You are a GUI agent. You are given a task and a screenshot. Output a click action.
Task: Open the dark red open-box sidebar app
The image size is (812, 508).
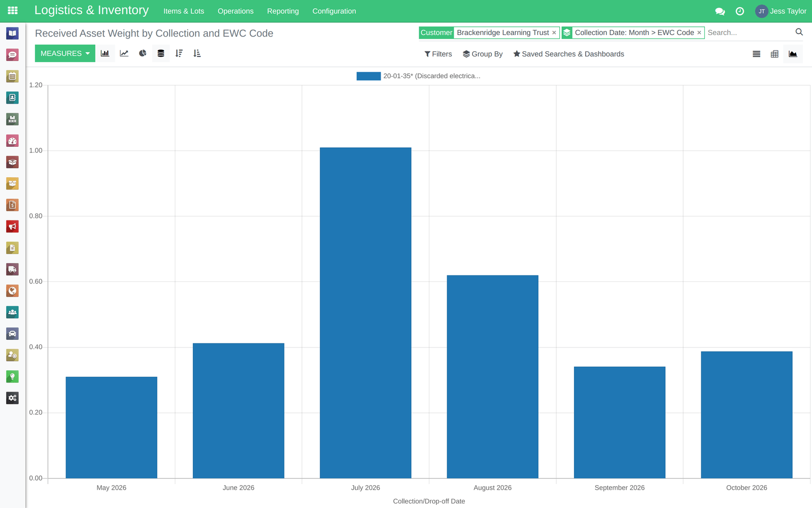[x=13, y=162]
